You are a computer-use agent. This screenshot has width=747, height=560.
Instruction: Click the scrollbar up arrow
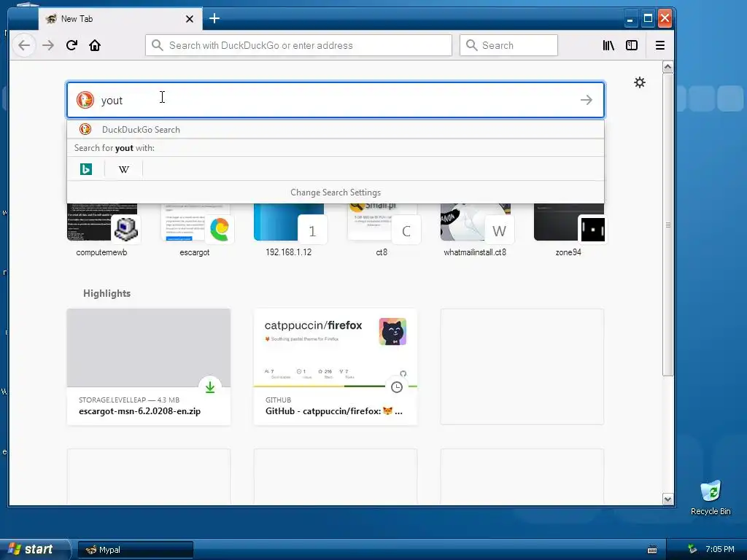coord(667,67)
